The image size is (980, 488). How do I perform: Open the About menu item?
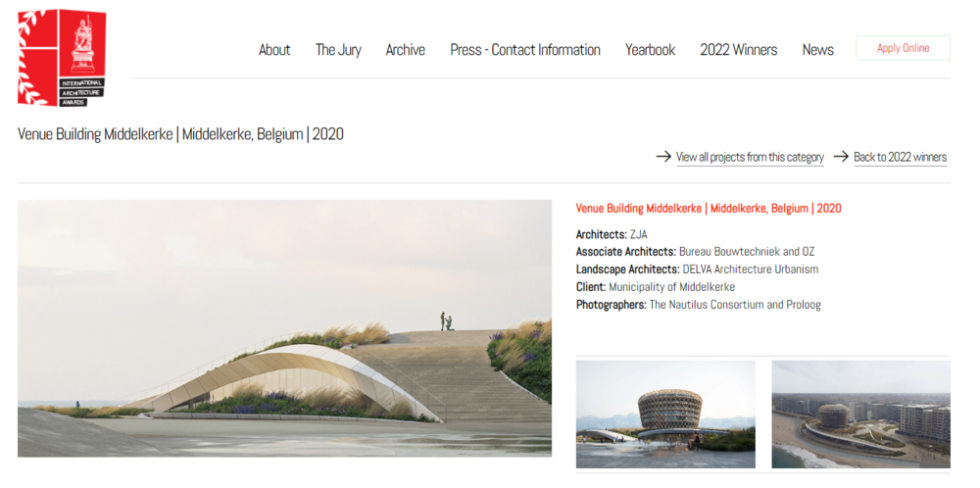click(x=274, y=50)
